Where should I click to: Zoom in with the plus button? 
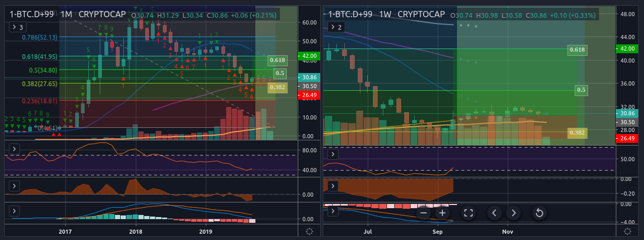point(442,213)
